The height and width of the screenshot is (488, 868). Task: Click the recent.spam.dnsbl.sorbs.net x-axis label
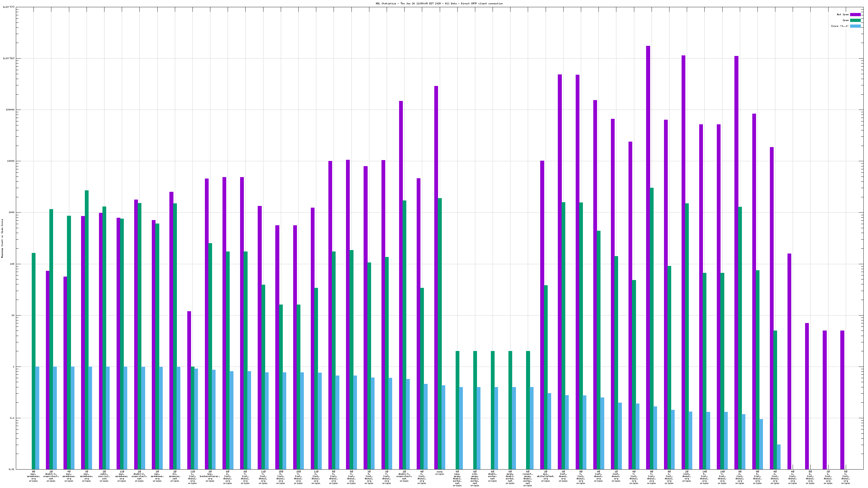click(528, 478)
